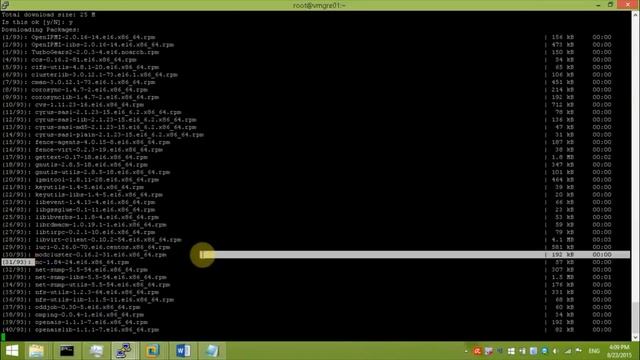Click the 'Total download size' line
Screen dimensions: 640x360
point(49,15)
